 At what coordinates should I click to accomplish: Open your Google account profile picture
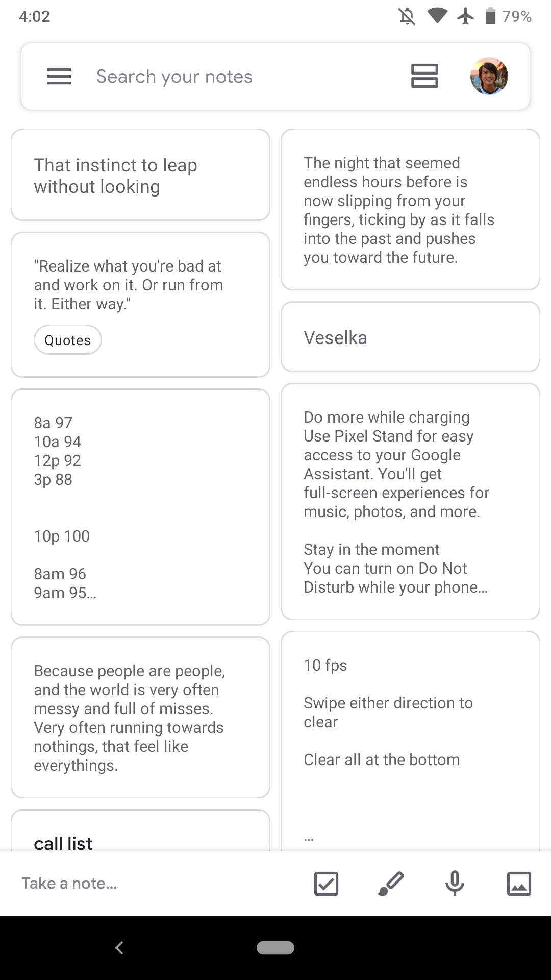point(489,76)
